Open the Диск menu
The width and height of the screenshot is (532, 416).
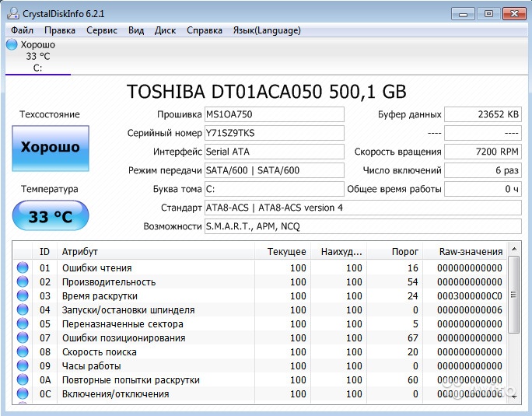point(165,30)
